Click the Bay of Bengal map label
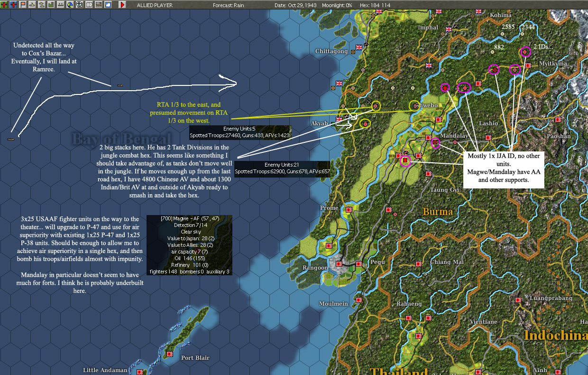This screenshot has height=375, width=588. 121,139
